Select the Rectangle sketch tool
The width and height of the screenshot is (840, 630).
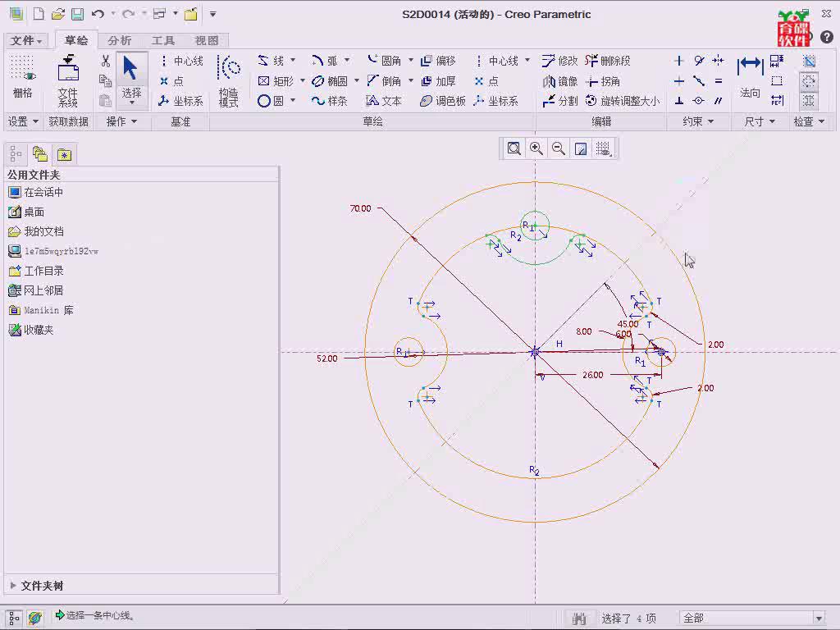tap(276, 81)
